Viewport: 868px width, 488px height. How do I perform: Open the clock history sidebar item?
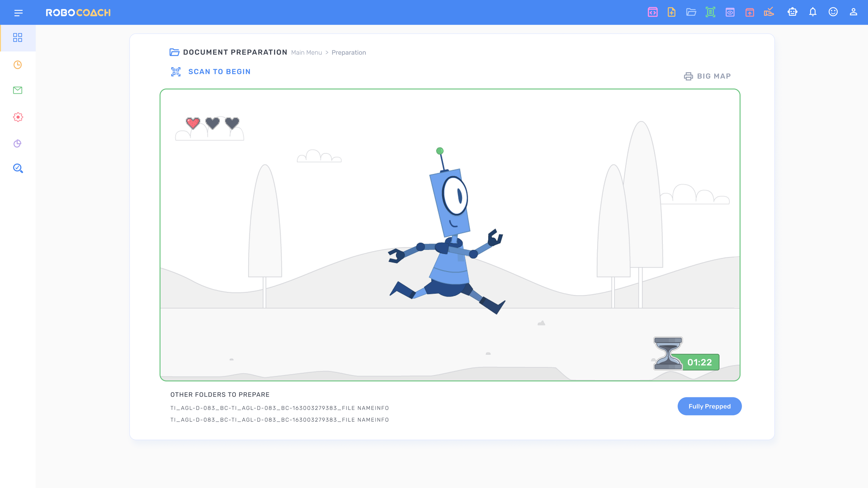click(18, 65)
